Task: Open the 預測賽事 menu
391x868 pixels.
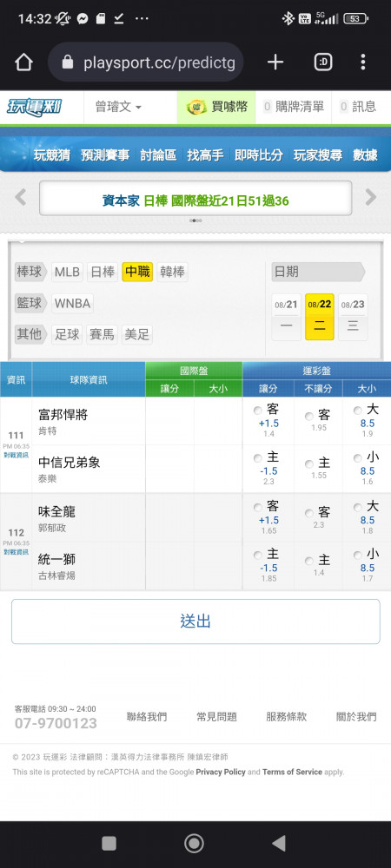Action: 105,155
